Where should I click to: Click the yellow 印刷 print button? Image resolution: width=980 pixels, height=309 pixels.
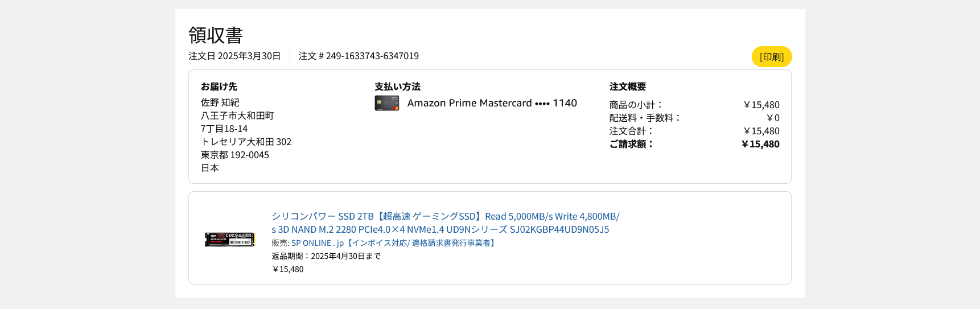pyautogui.click(x=771, y=57)
